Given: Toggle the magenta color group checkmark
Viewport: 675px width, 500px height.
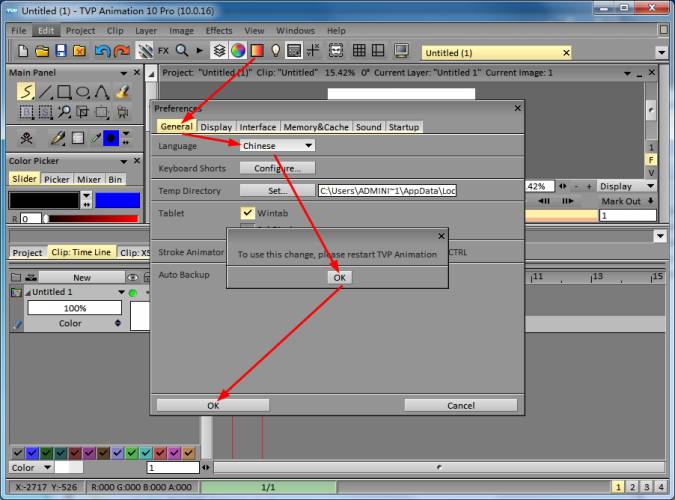Looking at the screenshot, I should [174, 453].
